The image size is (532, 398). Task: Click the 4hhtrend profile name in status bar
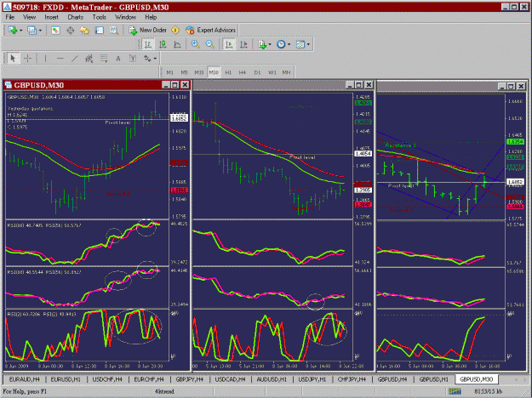pos(164,391)
